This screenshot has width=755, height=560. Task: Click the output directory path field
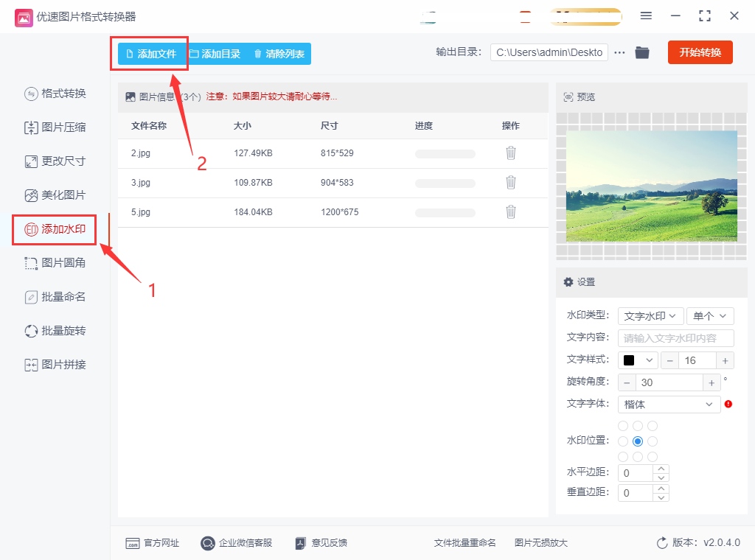pyautogui.click(x=549, y=52)
